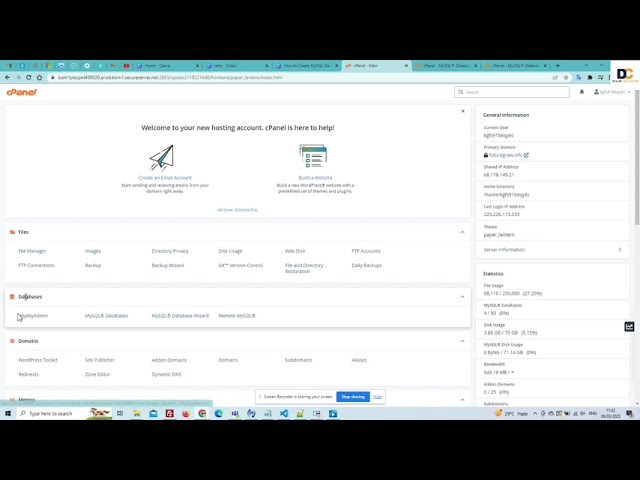
Task: Open the taskbar notification center icon
Action: (x=630, y=413)
